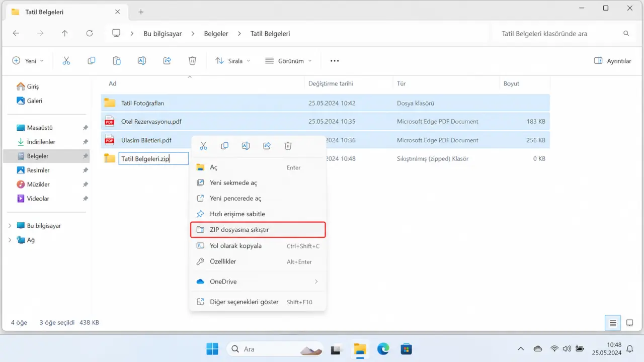This screenshot has width=644, height=362.
Task: Select the Otel Rezervasyonu.pdf file
Action: [325, 122]
